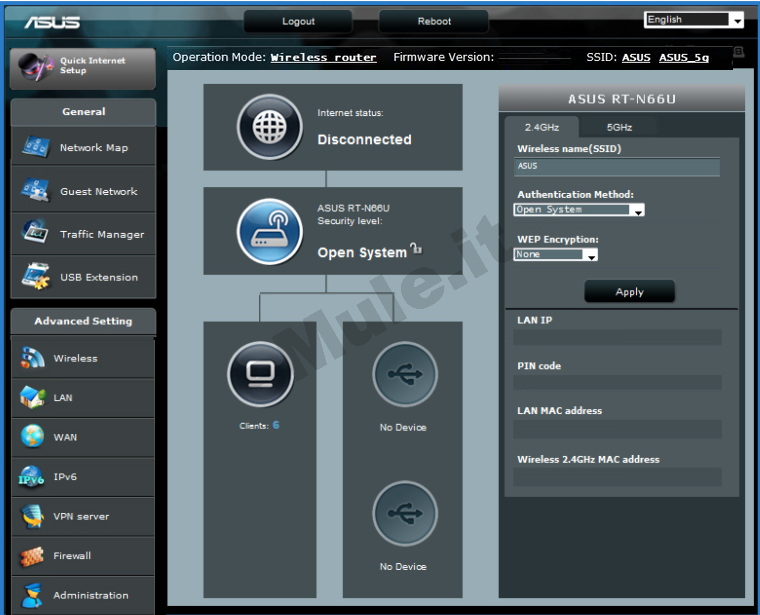This screenshot has height=615, width=760.
Task: Follow the ASUS_5g SSID link
Action: [x=683, y=58]
